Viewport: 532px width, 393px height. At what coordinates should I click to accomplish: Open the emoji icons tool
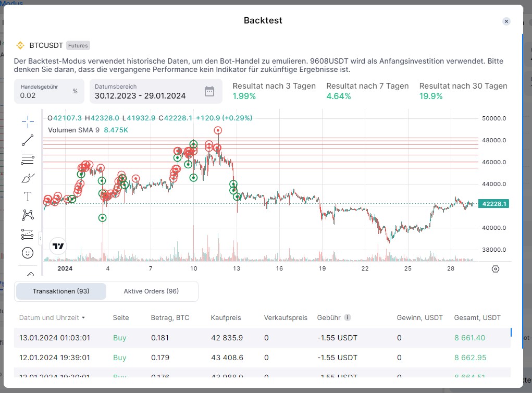(x=28, y=253)
